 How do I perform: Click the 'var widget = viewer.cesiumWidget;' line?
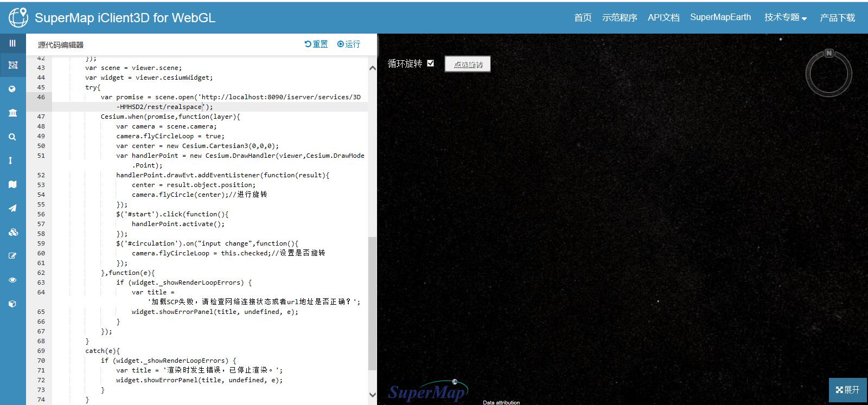[149, 78]
